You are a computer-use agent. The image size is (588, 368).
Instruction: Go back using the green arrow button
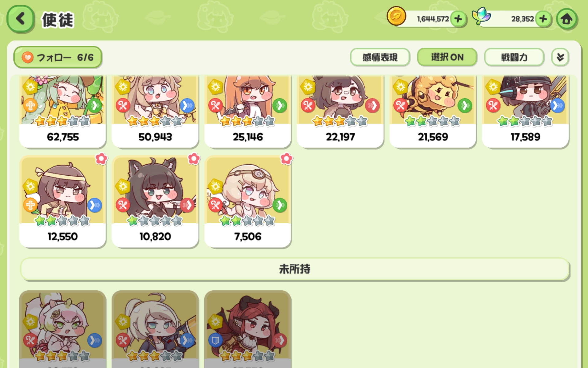click(21, 19)
